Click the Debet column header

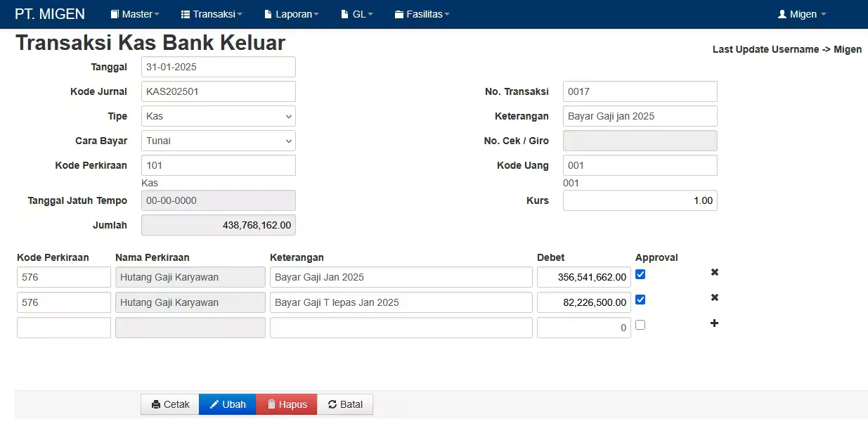coord(551,257)
